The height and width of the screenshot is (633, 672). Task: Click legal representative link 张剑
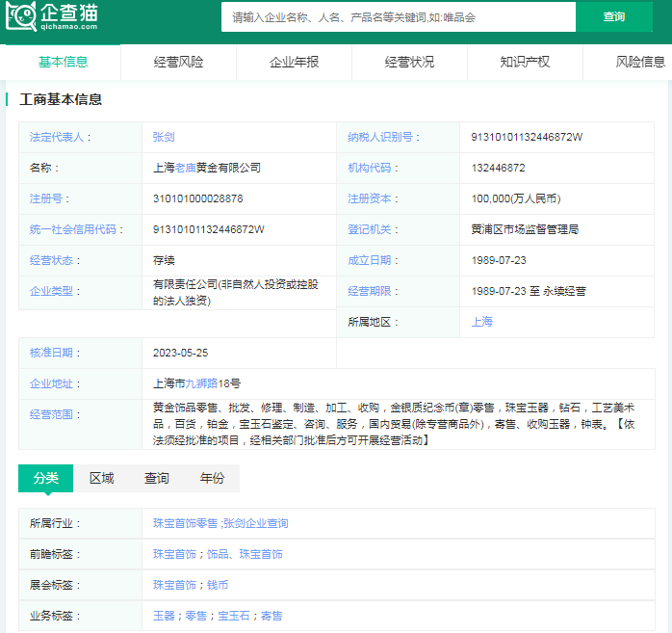tap(164, 137)
